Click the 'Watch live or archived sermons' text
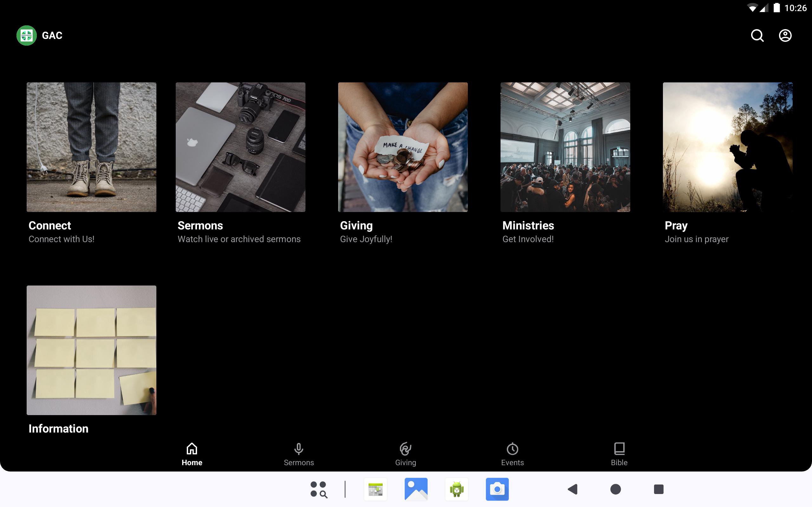The height and width of the screenshot is (507, 812). point(239,239)
